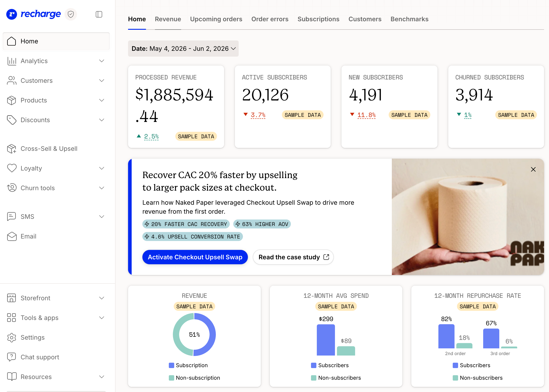Click the lightning icon on 20% Faster CAC Recovery
The width and height of the screenshot is (549, 392).
(x=147, y=224)
